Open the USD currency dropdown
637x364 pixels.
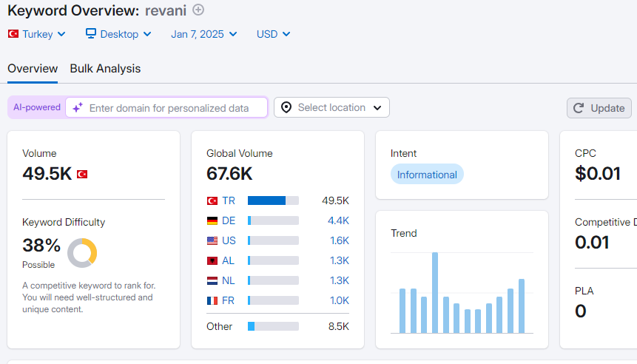[x=274, y=34]
